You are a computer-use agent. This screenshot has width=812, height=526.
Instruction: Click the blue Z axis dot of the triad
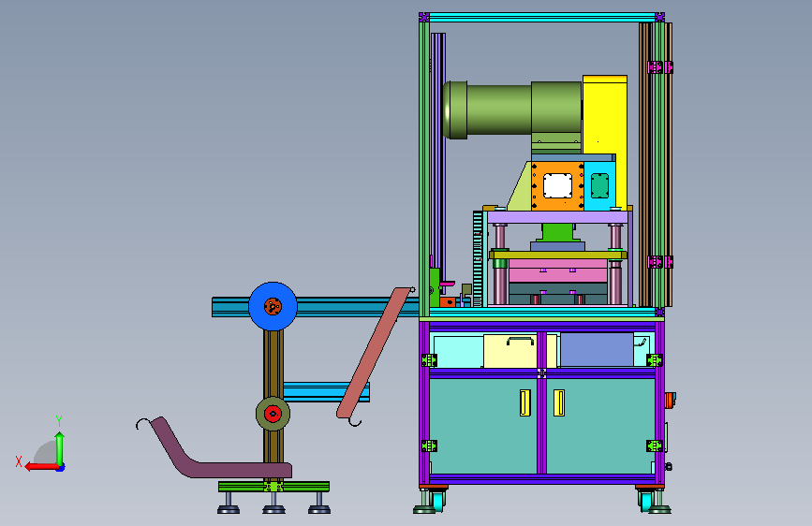point(61,468)
